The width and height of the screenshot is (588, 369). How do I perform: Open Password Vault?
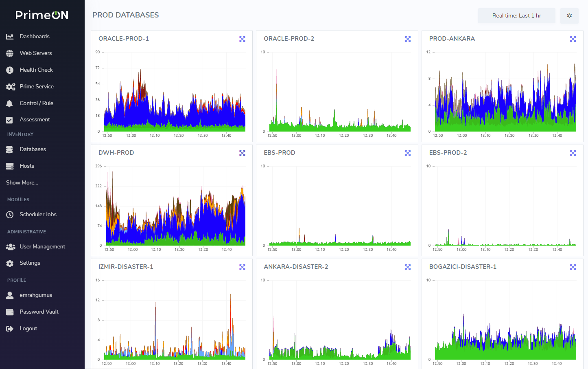[x=39, y=312]
